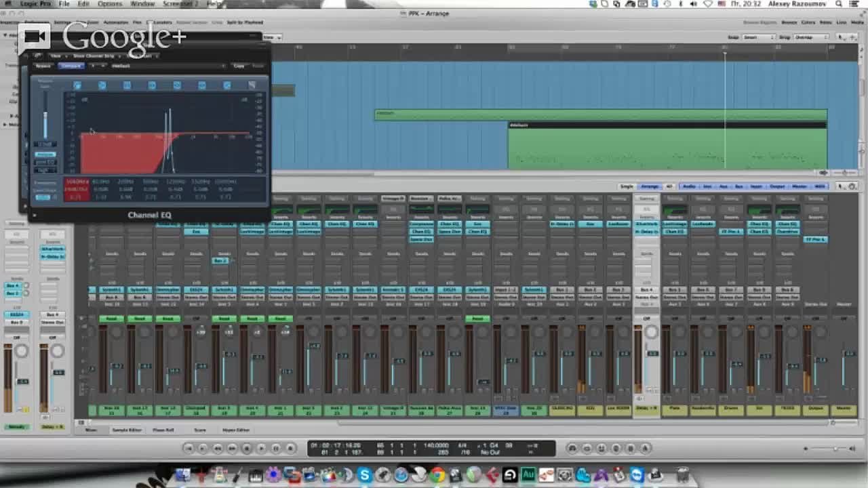868x488 pixels.
Task: Open the Trash in the Dock
Action: 683,474
